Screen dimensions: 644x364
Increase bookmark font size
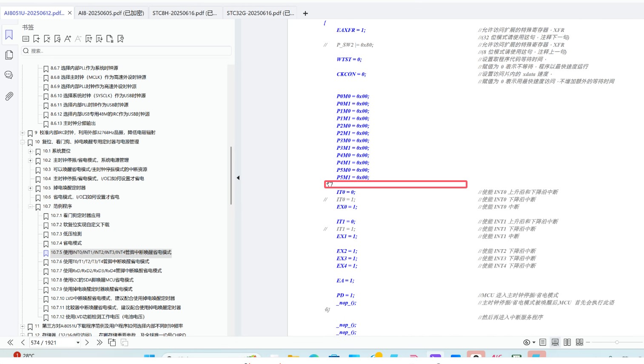[x=68, y=39]
